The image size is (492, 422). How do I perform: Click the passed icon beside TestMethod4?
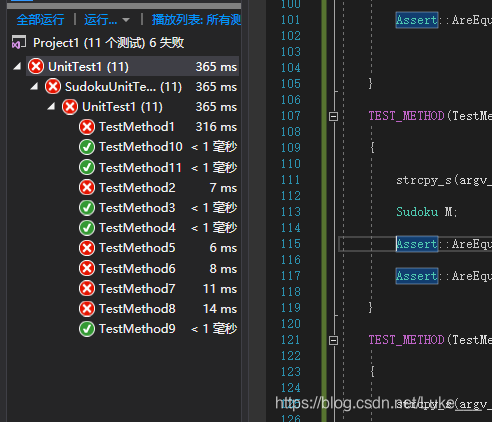click(x=87, y=228)
